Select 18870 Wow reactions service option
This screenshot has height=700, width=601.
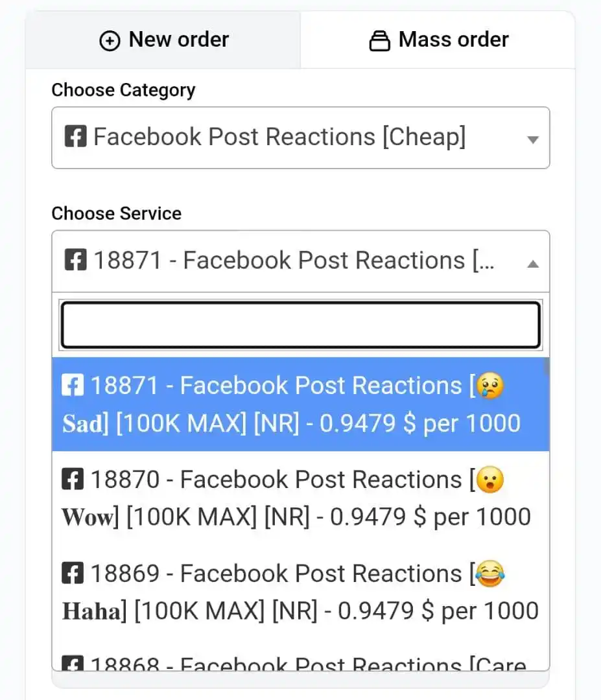[x=301, y=498]
